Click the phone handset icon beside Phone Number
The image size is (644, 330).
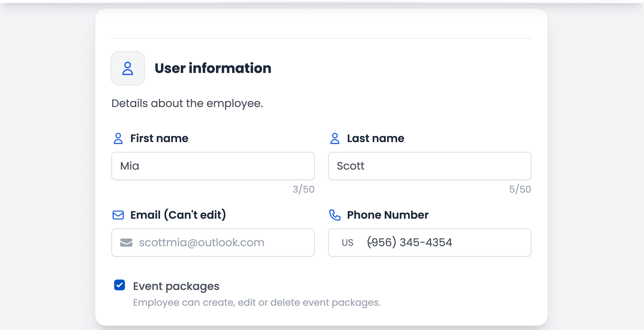click(x=335, y=215)
